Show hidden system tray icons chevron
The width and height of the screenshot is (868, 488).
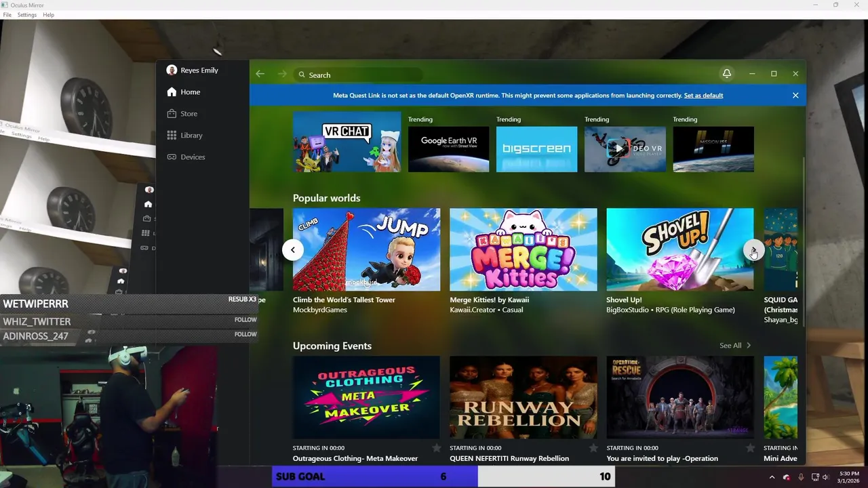772,477
